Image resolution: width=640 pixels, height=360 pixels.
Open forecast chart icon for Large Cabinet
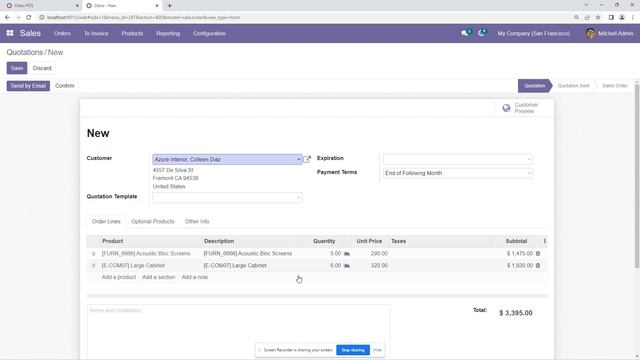(x=347, y=265)
